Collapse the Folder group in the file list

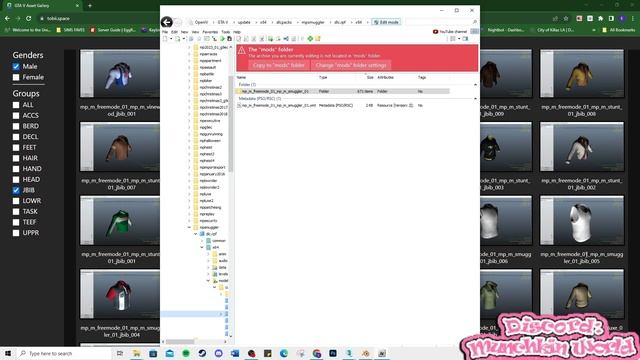point(475,84)
